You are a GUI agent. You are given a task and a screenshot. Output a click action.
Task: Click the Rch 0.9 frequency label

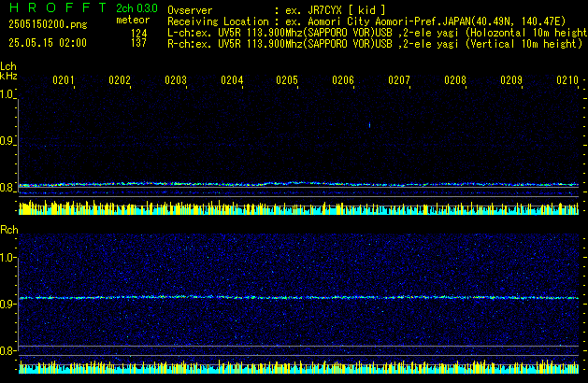point(7,304)
